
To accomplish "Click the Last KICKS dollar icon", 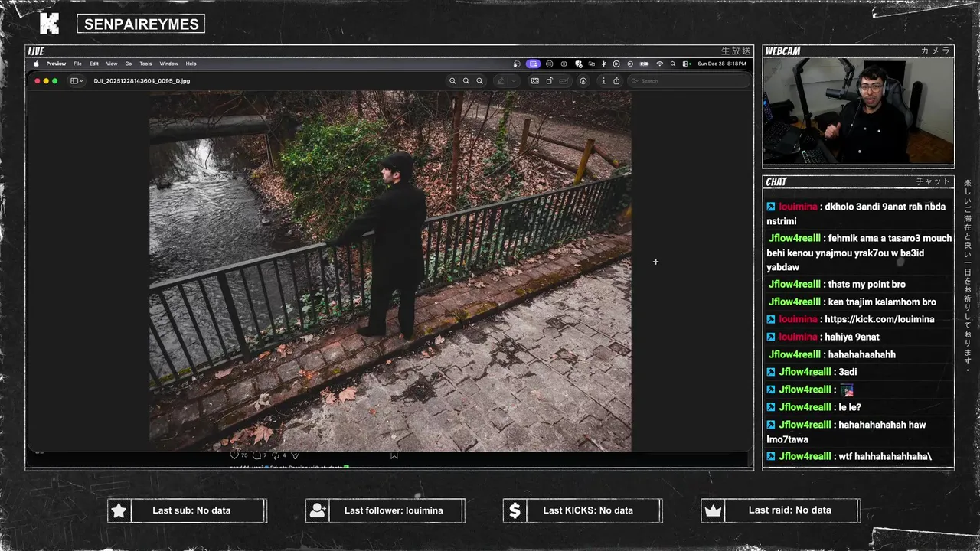I will (x=514, y=510).
